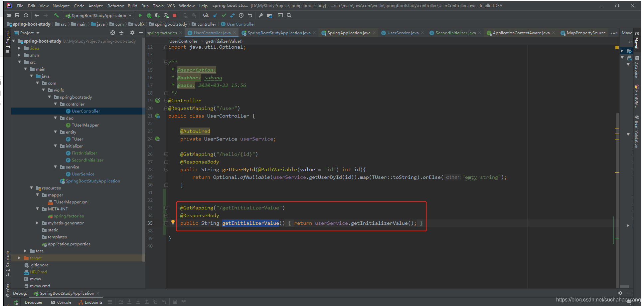Screen dimensions: 644x306
Task: Click the Build Project hammer icon
Action: 57,15
